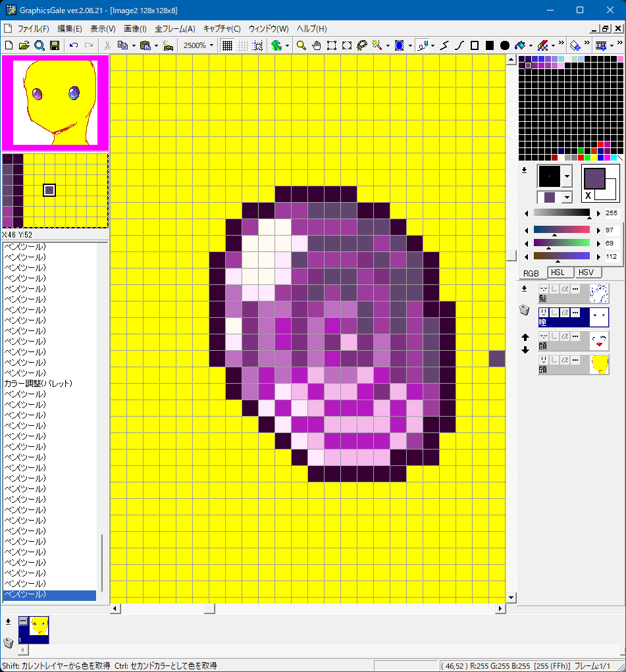Click the paste-as-new sparkle clipboard icon
This screenshot has width=626, height=672.
point(168,45)
